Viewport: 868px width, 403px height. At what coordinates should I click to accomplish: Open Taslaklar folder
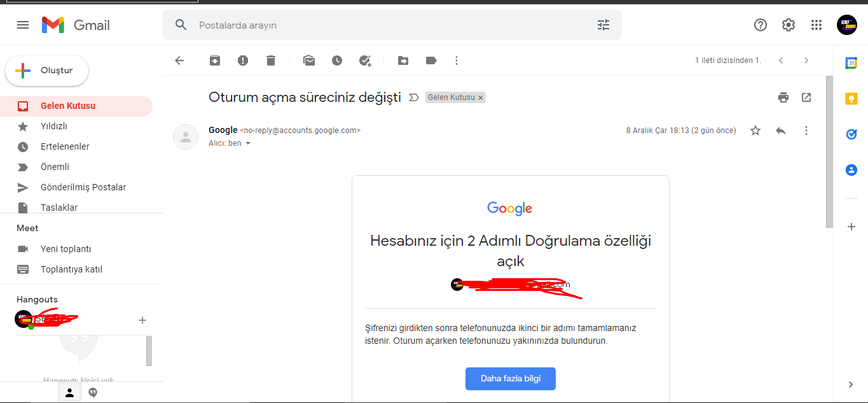pos(76,207)
